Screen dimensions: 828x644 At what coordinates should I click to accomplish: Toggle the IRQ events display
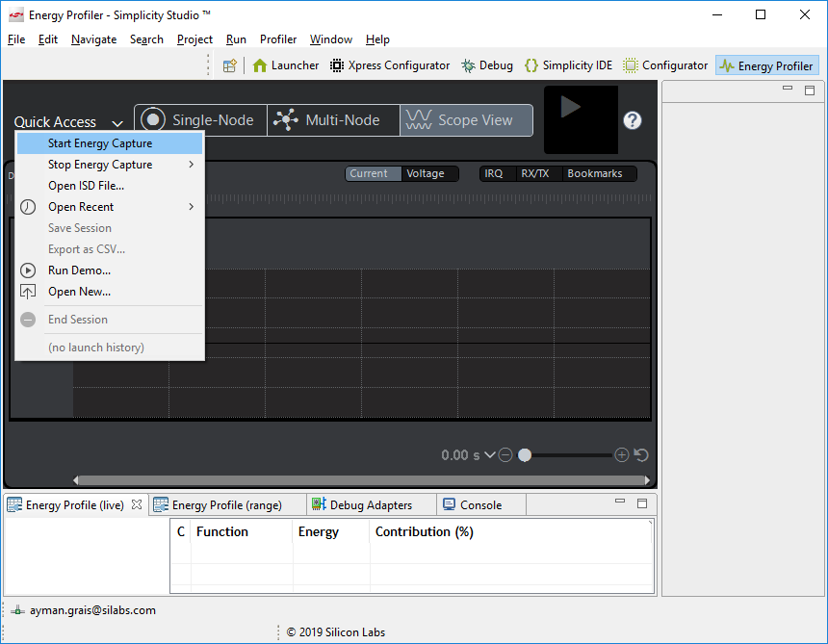(498, 173)
